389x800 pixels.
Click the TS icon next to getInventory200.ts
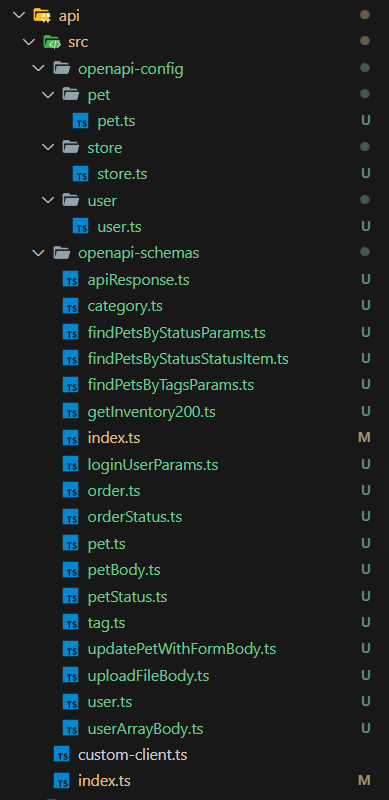(x=71, y=412)
